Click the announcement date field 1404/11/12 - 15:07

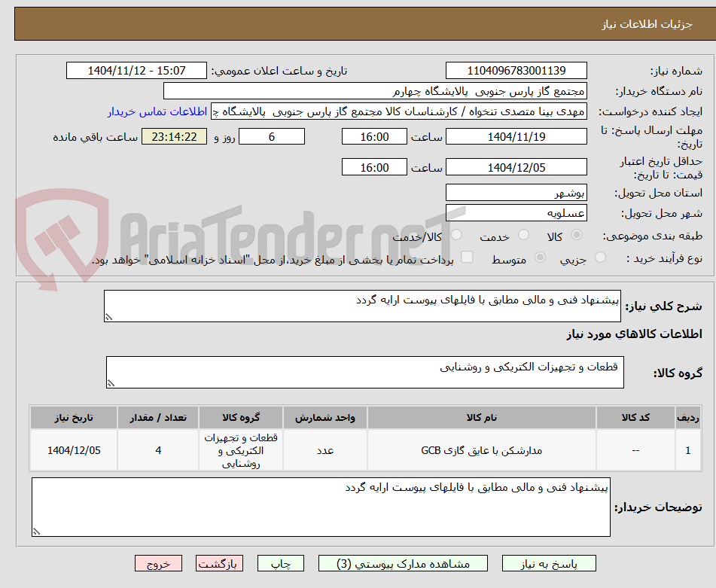pyautogui.click(x=136, y=71)
